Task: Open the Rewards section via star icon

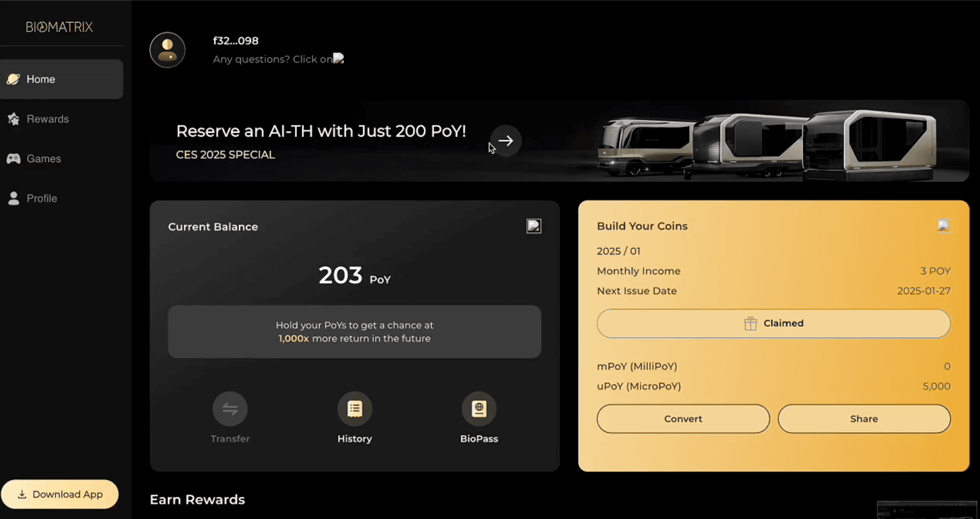Action: point(14,119)
